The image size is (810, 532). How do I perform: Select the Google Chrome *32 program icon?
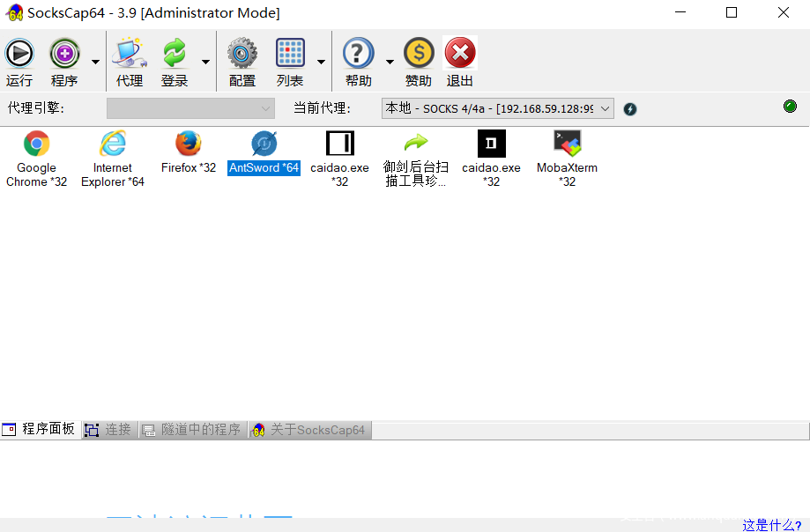36,144
